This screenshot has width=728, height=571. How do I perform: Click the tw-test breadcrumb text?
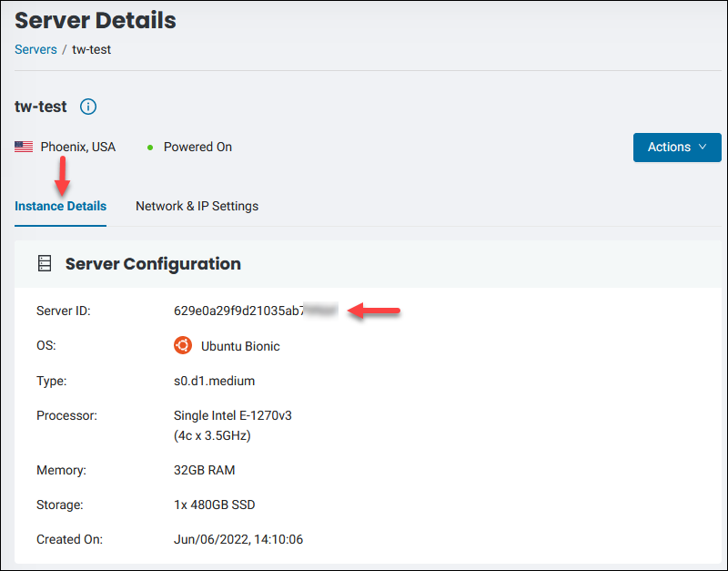pyautogui.click(x=92, y=49)
